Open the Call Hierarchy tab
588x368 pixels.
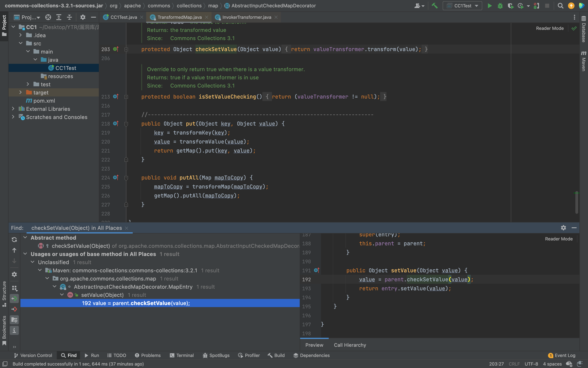pyautogui.click(x=350, y=345)
